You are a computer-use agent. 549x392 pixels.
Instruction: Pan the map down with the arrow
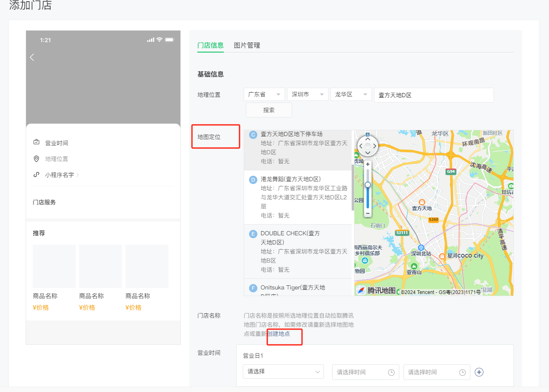pyautogui.click(x=368, y=153)
